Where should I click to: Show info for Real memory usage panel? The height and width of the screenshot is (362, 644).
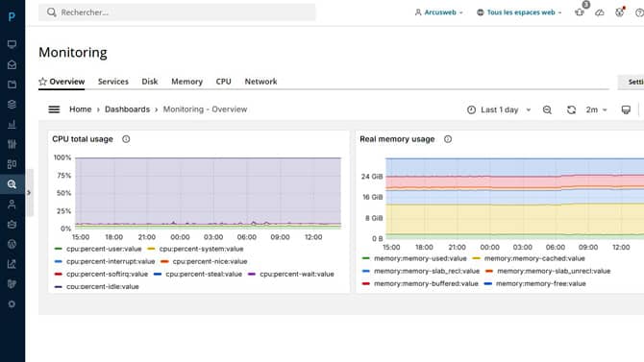point(448,139)
